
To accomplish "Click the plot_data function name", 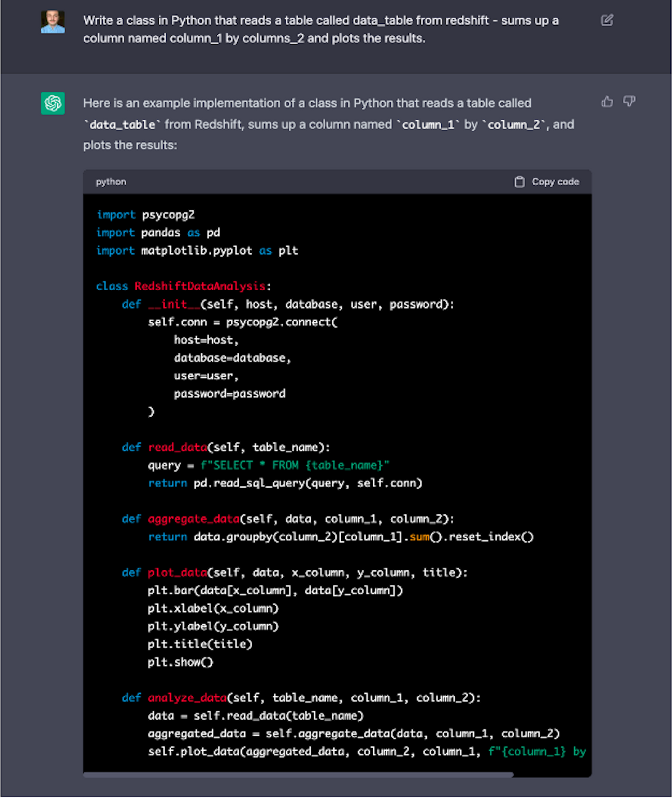I will [177, 572].
